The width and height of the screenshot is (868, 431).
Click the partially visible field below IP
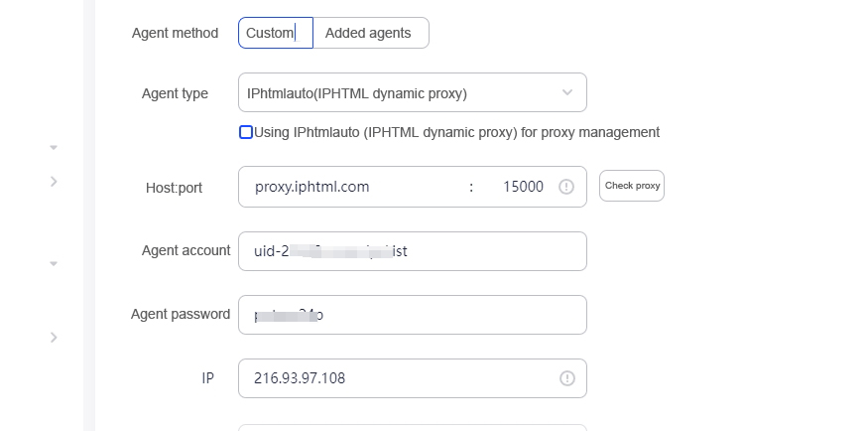[413, 428]
